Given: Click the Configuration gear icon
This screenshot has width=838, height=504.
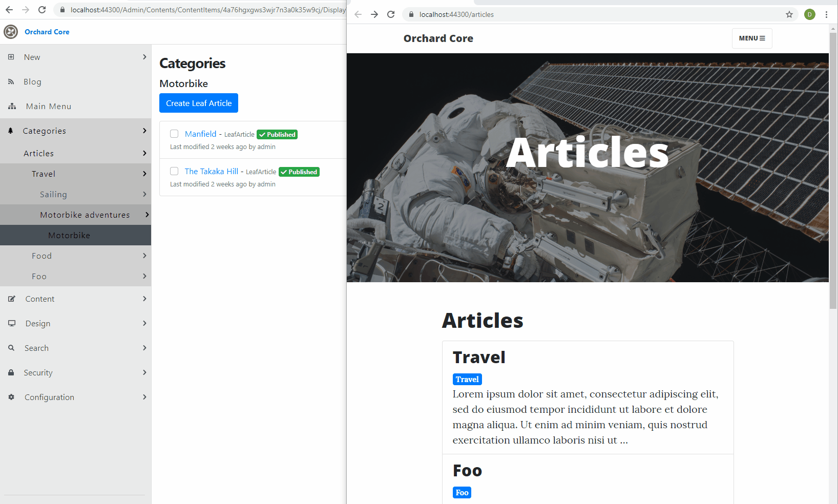Looking at the screenshot, I should click(x=11, y=397).
